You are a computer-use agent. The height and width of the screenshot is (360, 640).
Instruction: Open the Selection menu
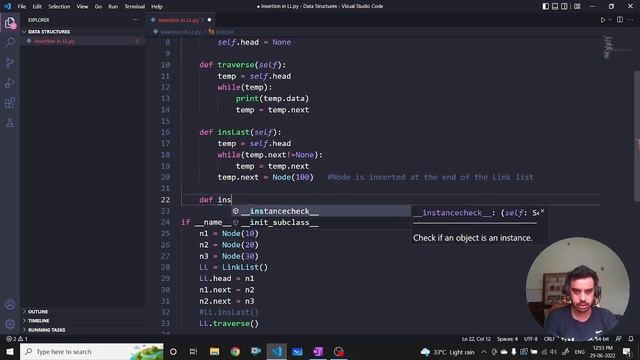pyautogui.click(x=59, y=6)
